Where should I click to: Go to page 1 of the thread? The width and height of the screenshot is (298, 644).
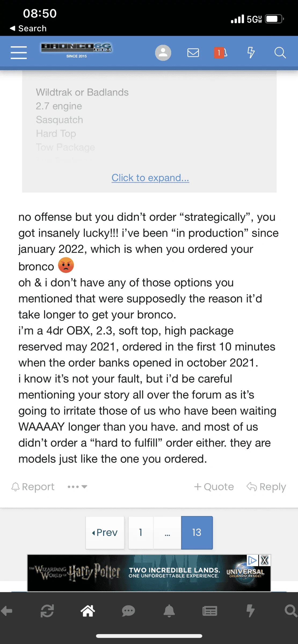tap(141, 532)
